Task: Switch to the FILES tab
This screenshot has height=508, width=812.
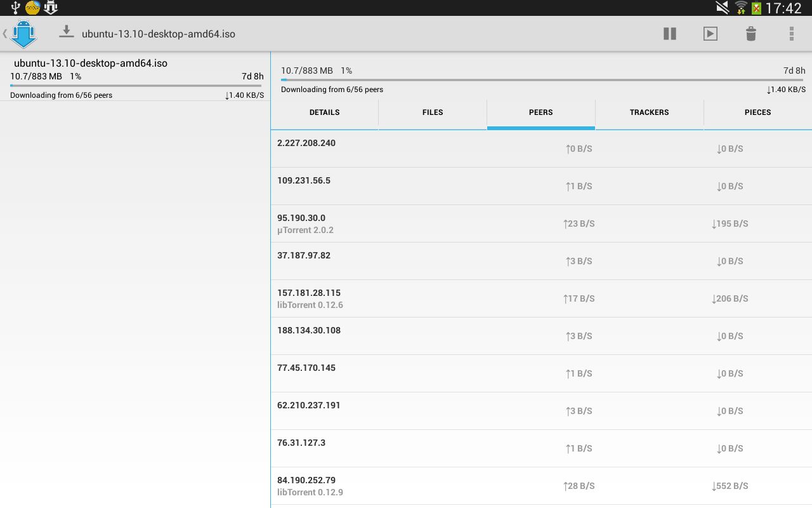Action: pos(433,112)
